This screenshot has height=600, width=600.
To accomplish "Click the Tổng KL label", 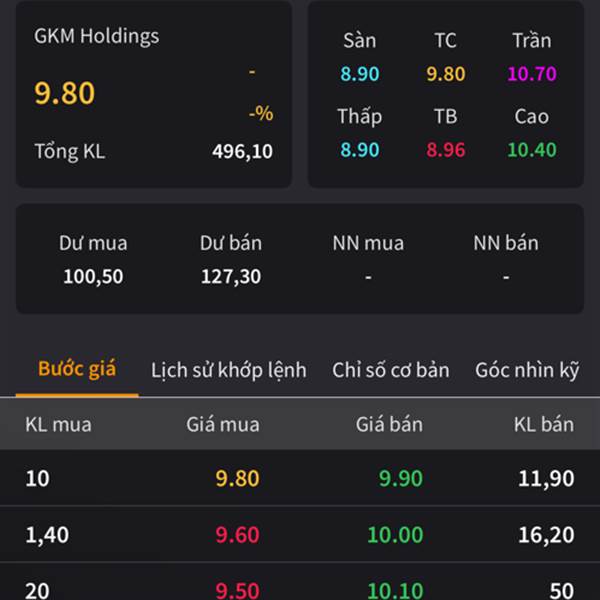I will pos(70,151).
